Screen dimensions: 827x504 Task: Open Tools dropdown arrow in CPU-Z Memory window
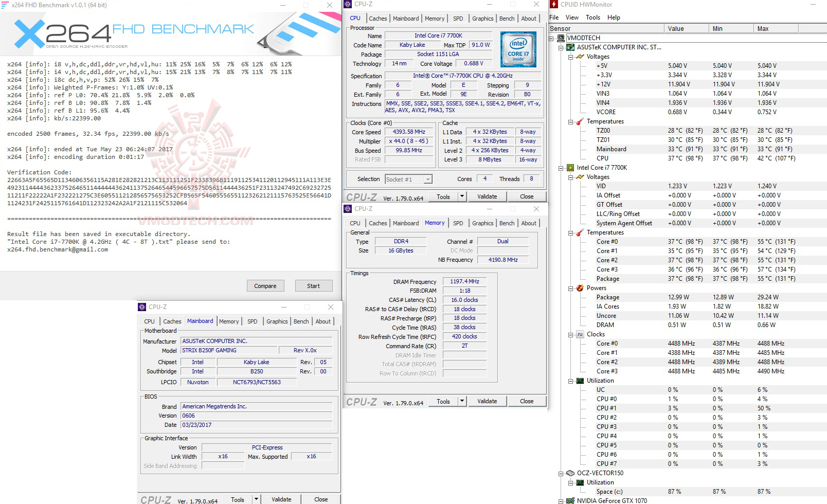click(x=462, y=401)
